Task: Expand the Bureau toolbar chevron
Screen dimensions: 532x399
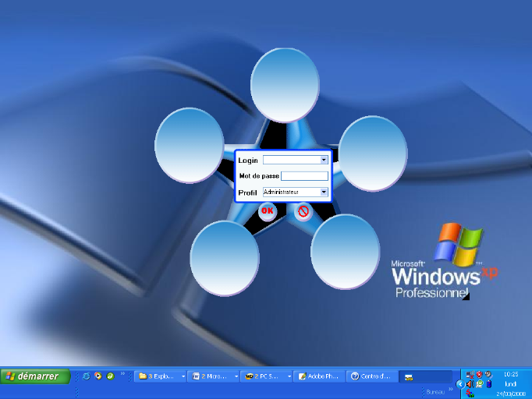Action: [451, 391]
